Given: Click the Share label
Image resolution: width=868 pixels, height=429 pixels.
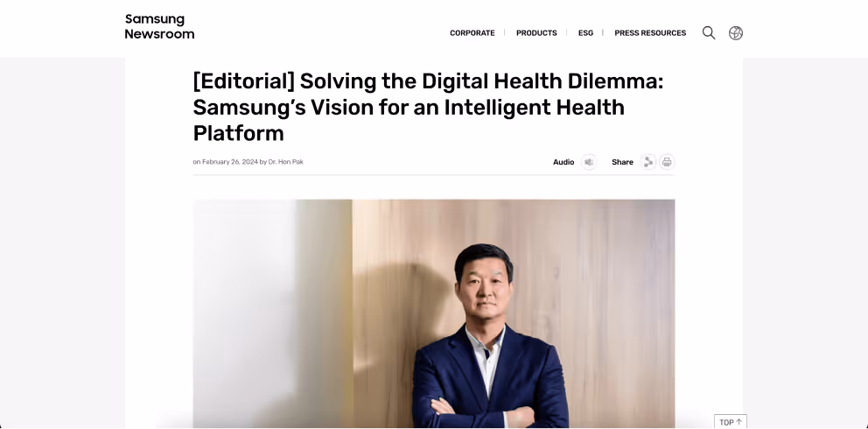Looking at the screenshot, I should coord(622,162).
